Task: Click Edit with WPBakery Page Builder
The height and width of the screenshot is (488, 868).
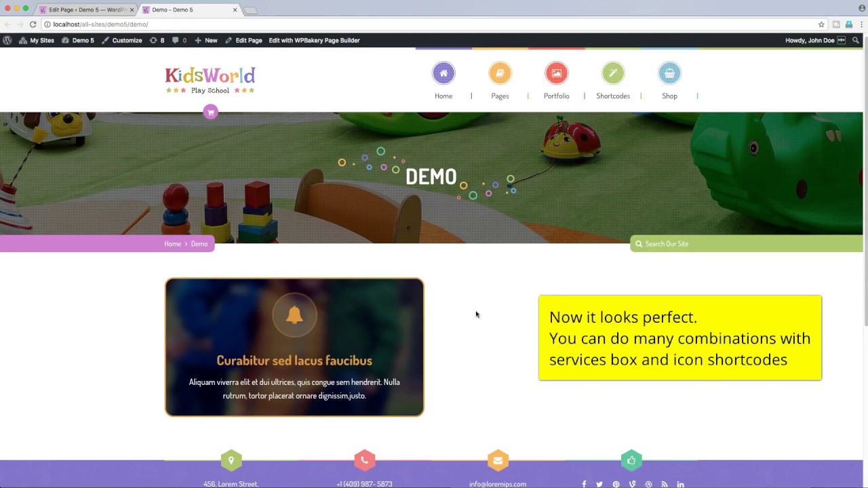Action: (314, 40)
